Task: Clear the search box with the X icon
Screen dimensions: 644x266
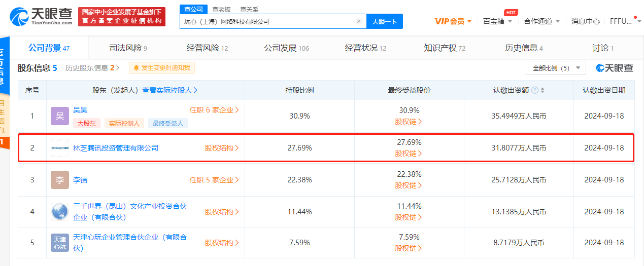Action: [358, 21]
